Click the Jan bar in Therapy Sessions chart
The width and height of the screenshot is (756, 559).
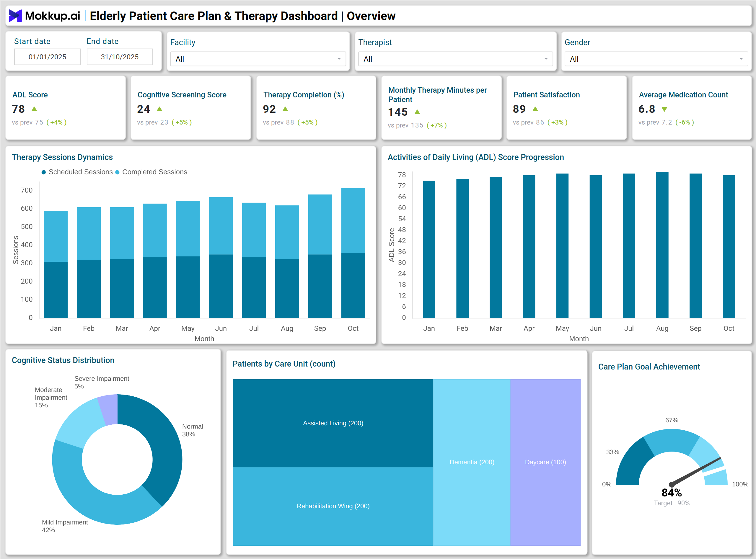click(x=56, y=265)
